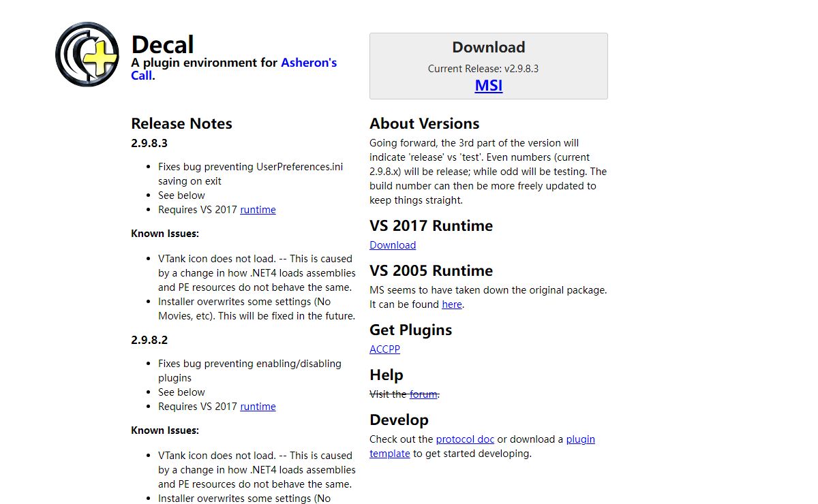Click the Download box heading
Image resolution: width=818 pixels, height=504 pixels.
[x=489, y=47]
